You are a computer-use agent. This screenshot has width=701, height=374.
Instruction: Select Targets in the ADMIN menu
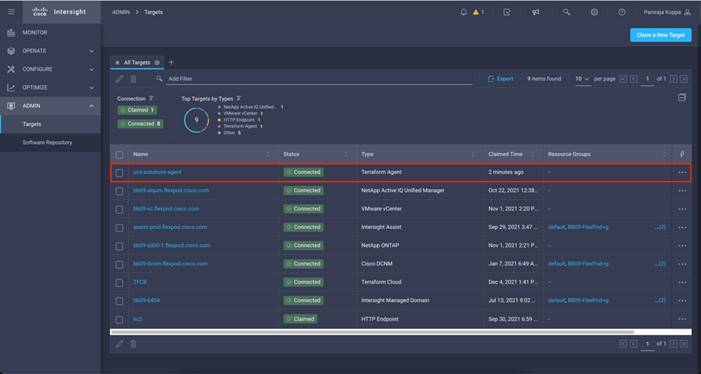[50, 124]
